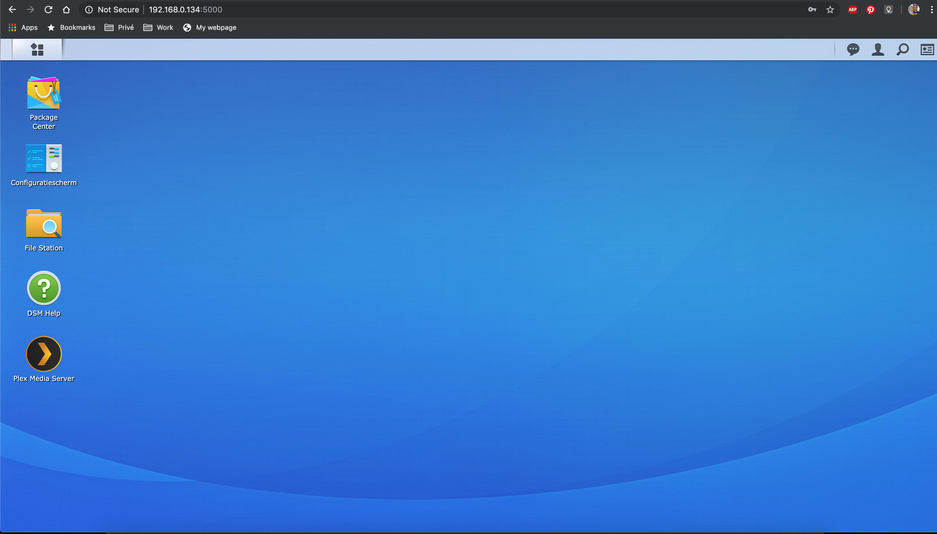This screenshot has width=937, height=534.
Task: Open DSM notifications speech bubble icon
Action: (853, 50)
